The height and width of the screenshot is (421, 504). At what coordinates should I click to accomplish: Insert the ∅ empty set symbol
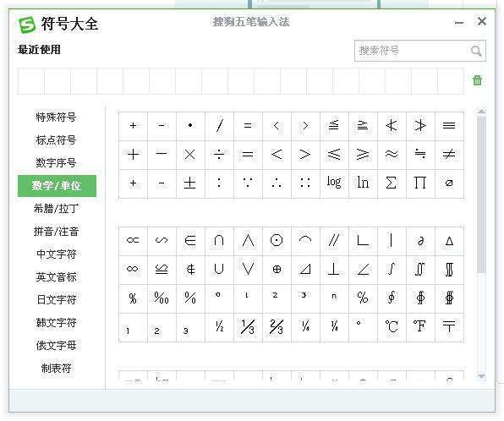[449, 183]
